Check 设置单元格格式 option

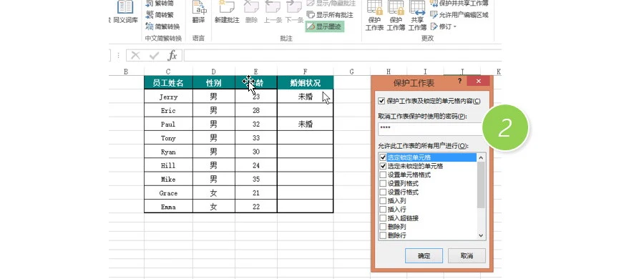pyautogui.click(x=383, y=175)
